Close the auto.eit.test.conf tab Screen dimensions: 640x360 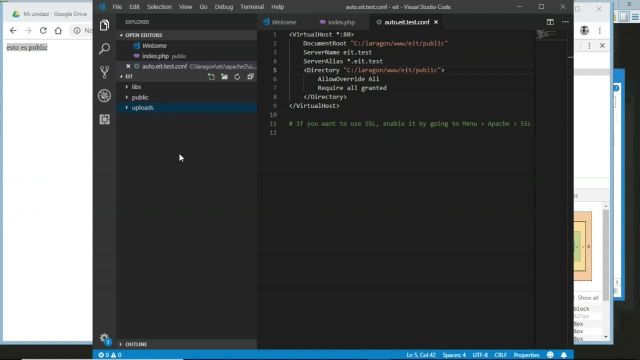(x=436, y=22)
